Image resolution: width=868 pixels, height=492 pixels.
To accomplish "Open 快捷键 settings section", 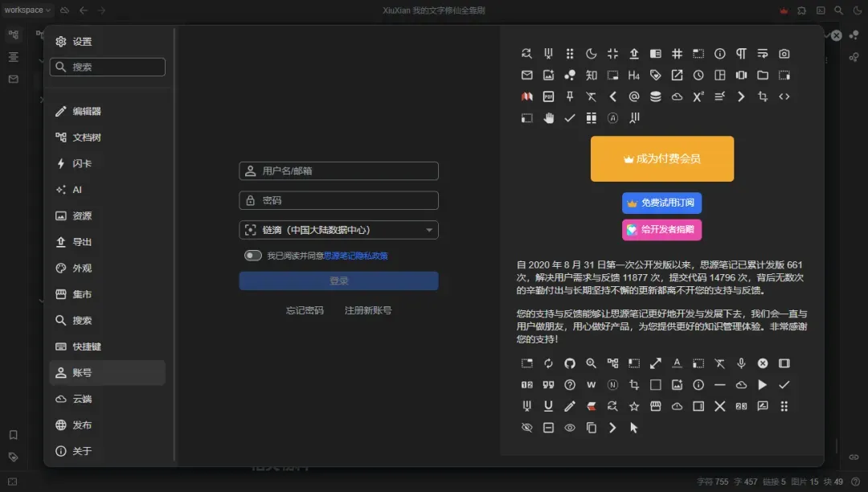I will (x=108, y=346).
